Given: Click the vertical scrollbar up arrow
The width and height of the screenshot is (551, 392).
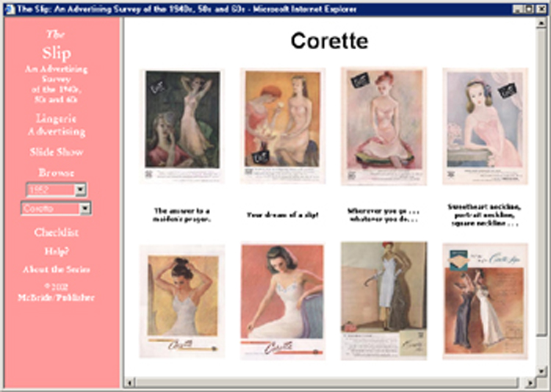Looking at the screenshot, I should click(541, 23).
